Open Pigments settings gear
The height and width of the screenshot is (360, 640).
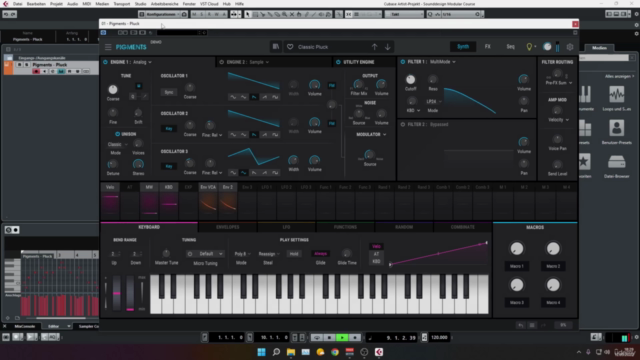click(x=570, y=47)
